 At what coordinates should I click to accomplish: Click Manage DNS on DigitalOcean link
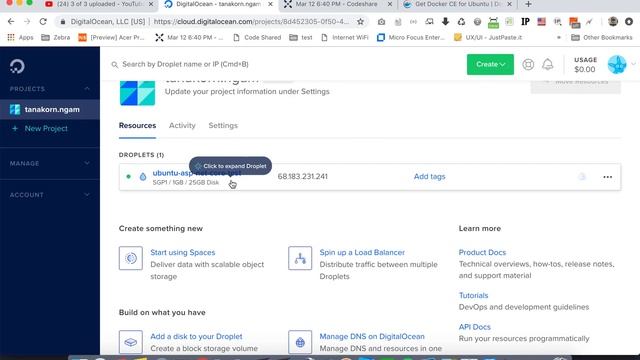372,336
